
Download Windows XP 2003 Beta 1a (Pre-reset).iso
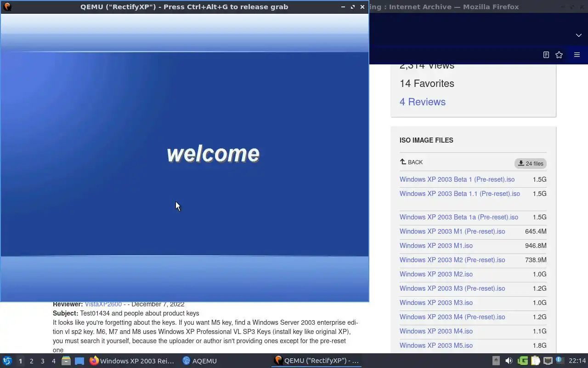(x=459, y=217)
